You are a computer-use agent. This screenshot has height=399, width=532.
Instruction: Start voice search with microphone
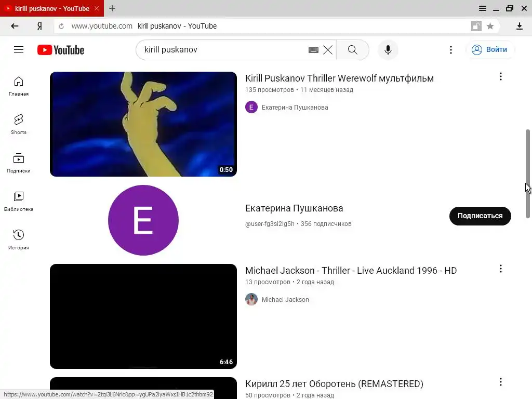[388, 50]
